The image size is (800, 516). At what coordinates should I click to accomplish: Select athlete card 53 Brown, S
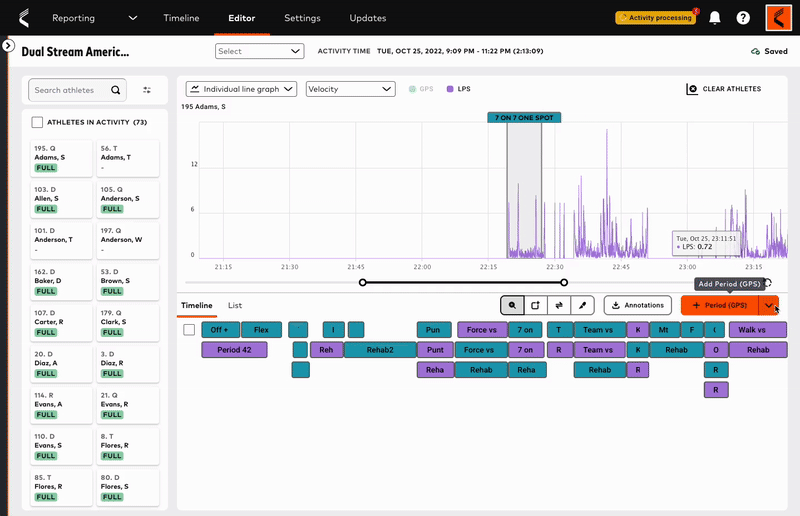coord(128,282)
